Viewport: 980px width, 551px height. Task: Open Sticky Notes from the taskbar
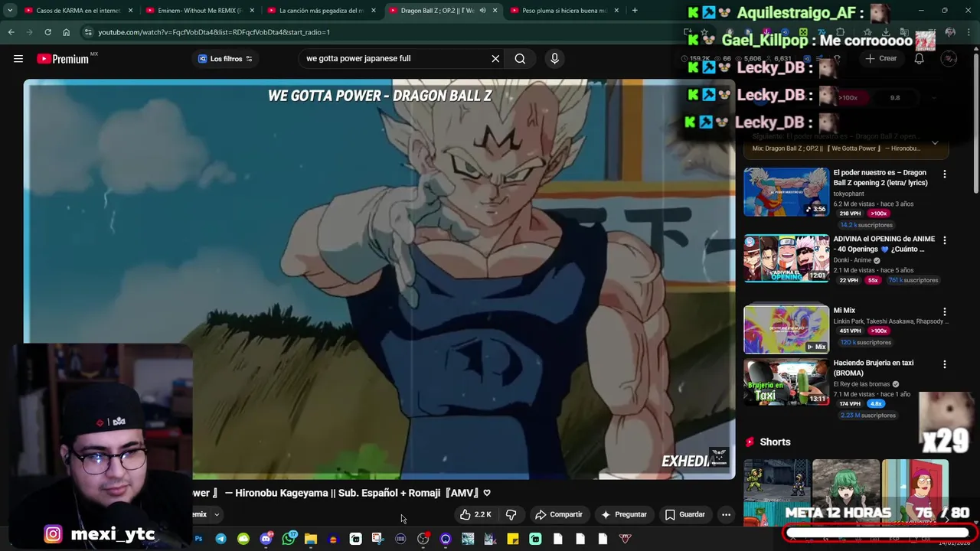(x=513, y=539)
